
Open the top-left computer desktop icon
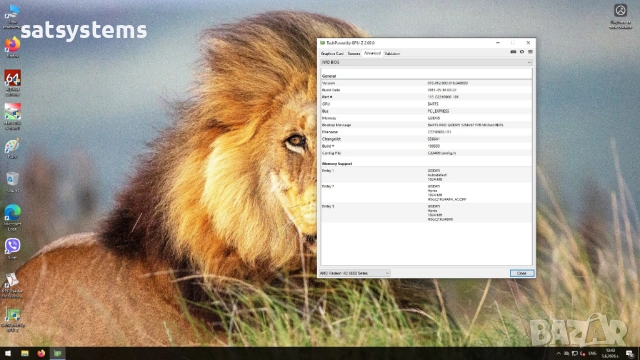12,16
